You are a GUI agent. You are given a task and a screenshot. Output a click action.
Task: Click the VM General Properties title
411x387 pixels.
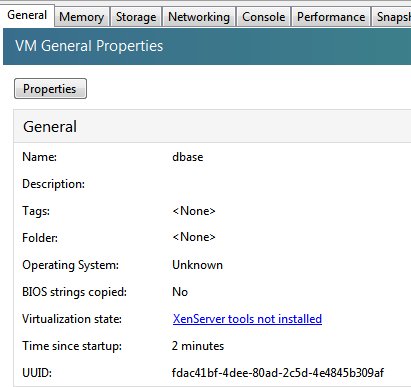tap(89, 46)
